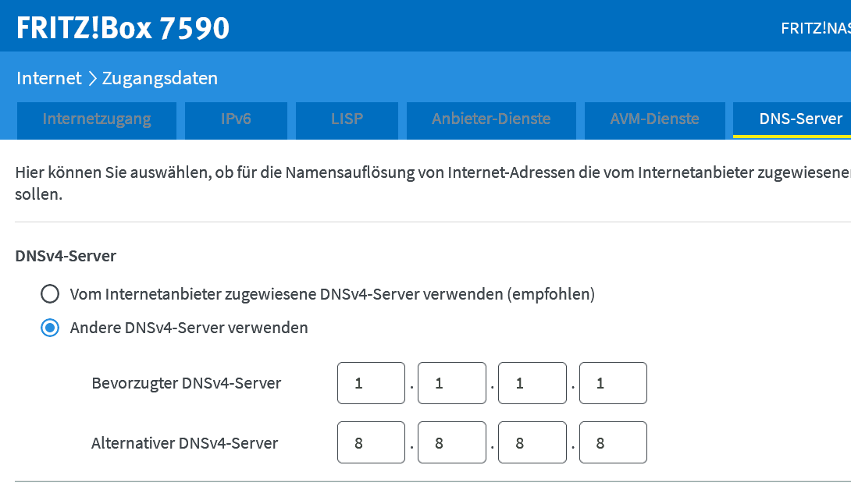851x504 pixels.
Task: Click first octet of Bevorzugter DNSv4-Server
Action: tap(371, 383)
